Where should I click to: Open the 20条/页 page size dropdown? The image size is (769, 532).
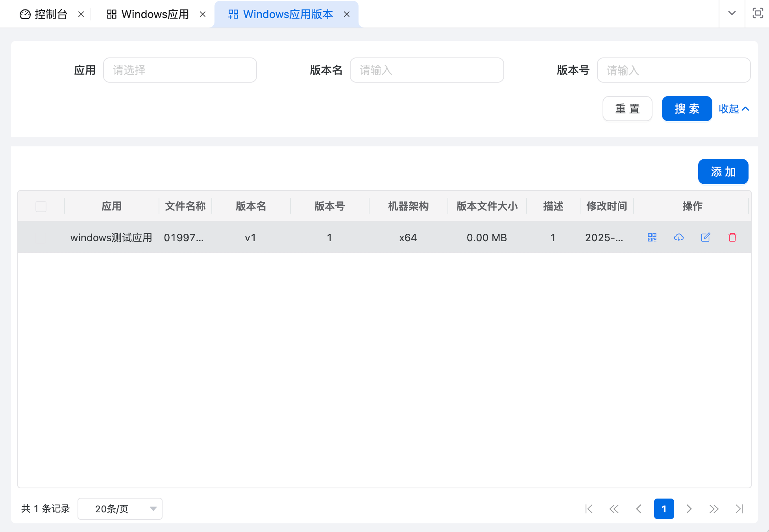120,508
